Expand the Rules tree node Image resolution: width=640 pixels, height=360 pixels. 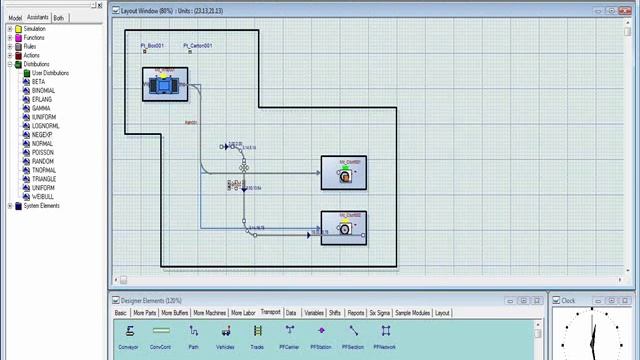[10, 47]
